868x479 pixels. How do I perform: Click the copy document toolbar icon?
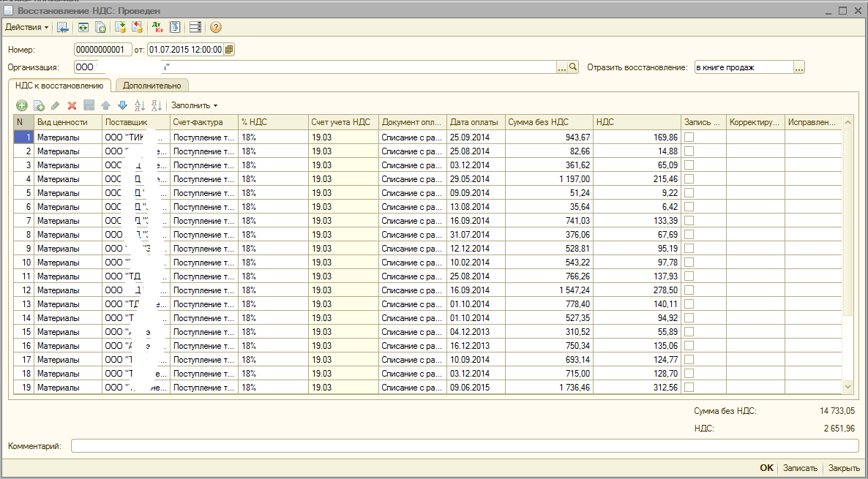(x=100, y=27)
